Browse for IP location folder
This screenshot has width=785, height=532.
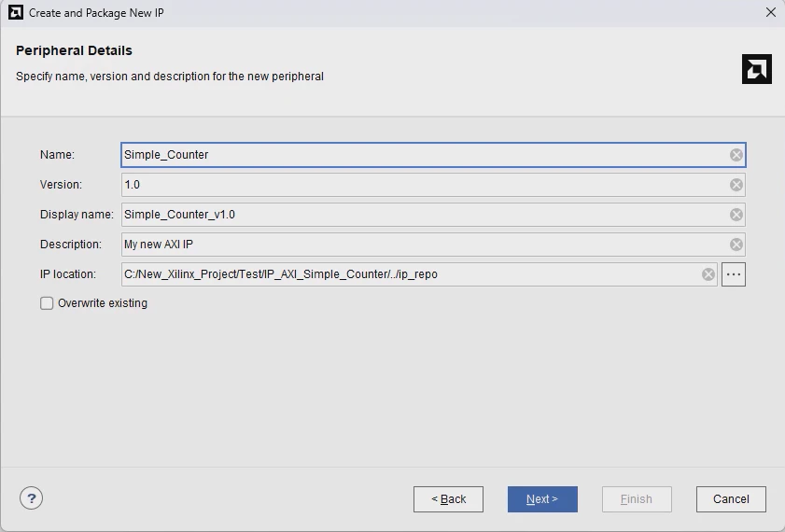pyautogui.click(x=734, y=274)
